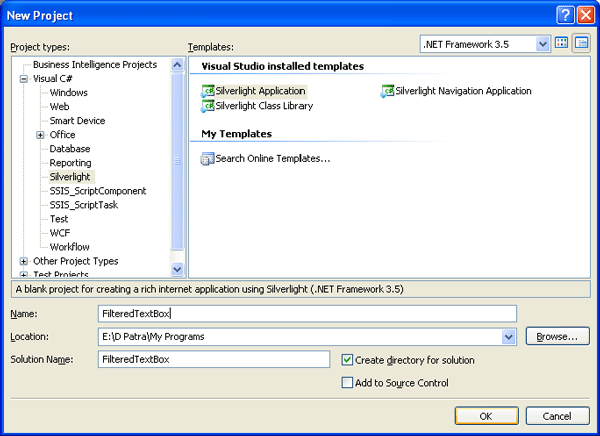Screen dimensions: 600x436
Task: Collapse the Visual C# tree node
Action: (24, 79)
